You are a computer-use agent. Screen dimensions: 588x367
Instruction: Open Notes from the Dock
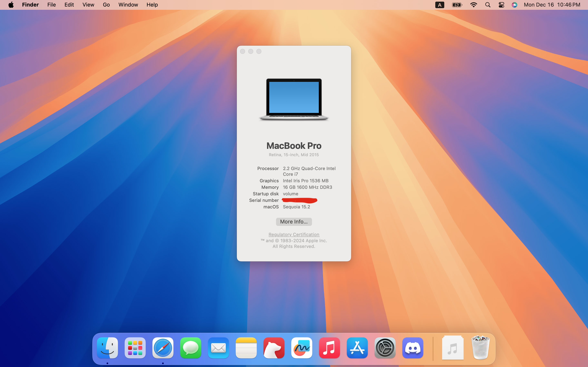coord(246,348)
